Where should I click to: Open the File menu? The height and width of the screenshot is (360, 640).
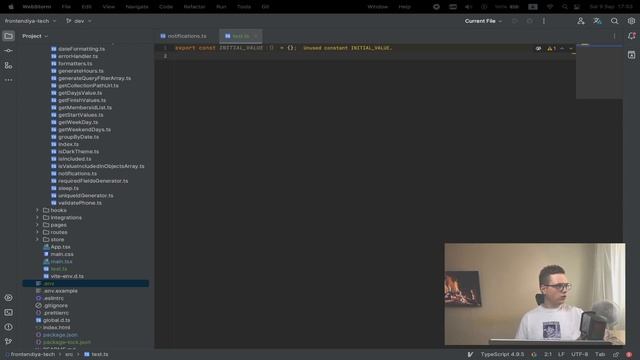(66, 7)
